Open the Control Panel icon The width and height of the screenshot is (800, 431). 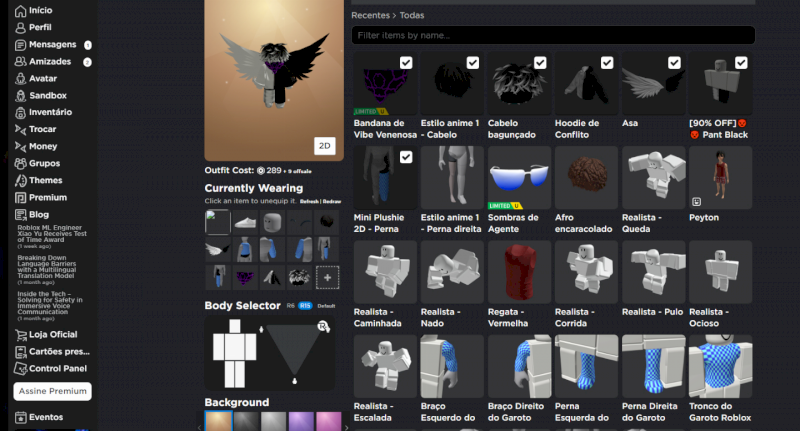point(20,368)
